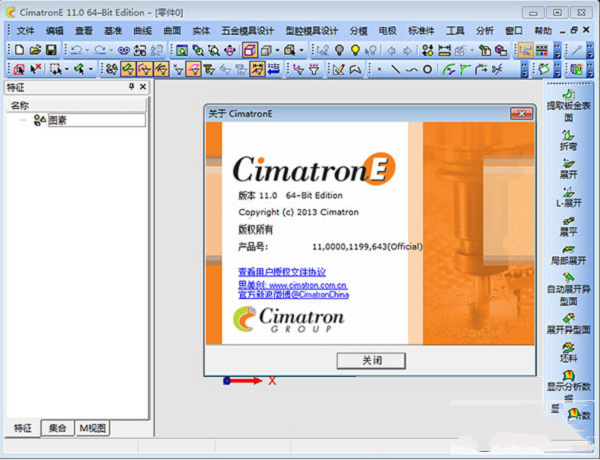This screenshot has width=600, height=460.
Task: Open the 帮助 menu
Action: point(543,31)
